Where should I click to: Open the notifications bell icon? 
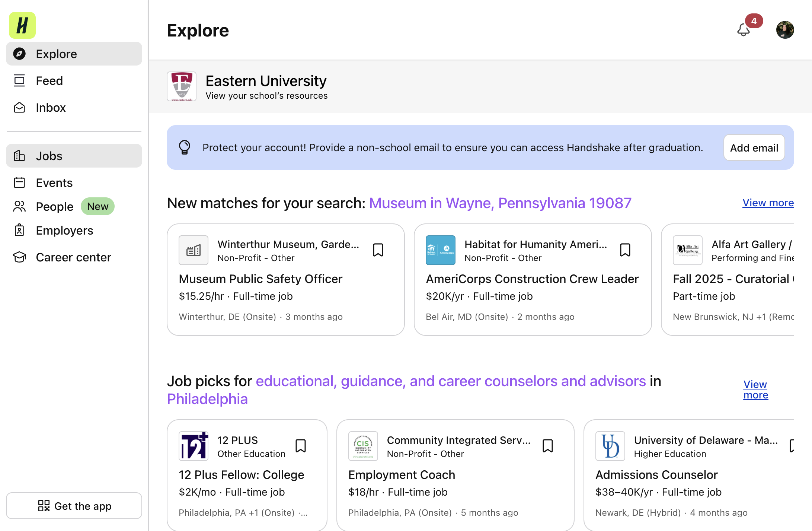(x=744, y=30)
